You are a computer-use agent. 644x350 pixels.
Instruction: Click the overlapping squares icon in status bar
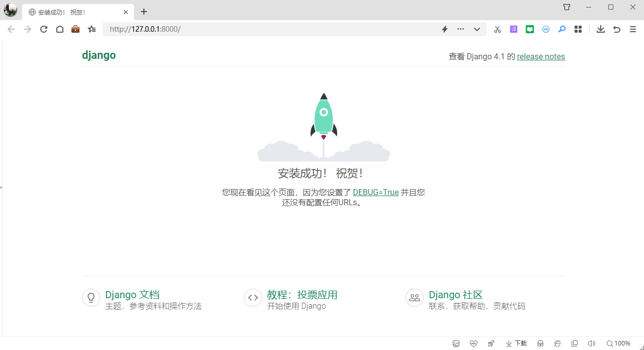click(x=575, y=343)
